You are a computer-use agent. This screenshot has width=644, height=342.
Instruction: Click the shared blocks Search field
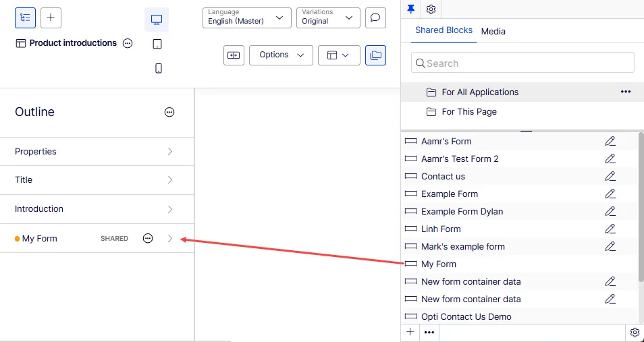point(522,63)
